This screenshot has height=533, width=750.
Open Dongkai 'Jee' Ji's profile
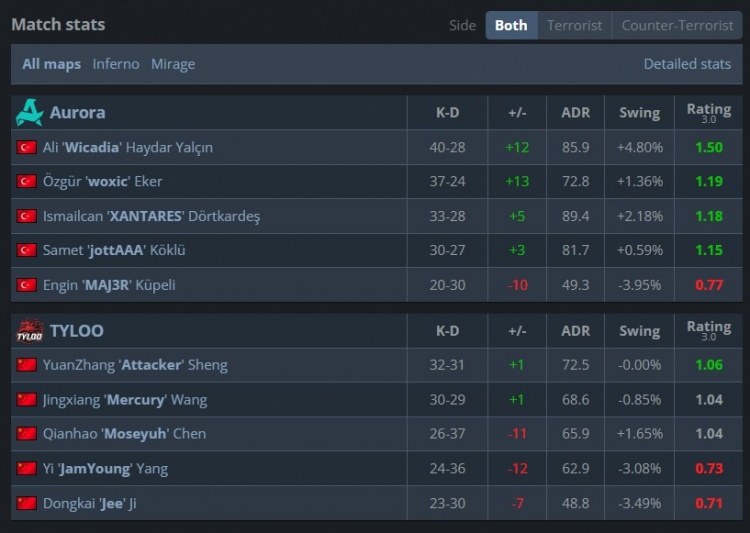89,503
